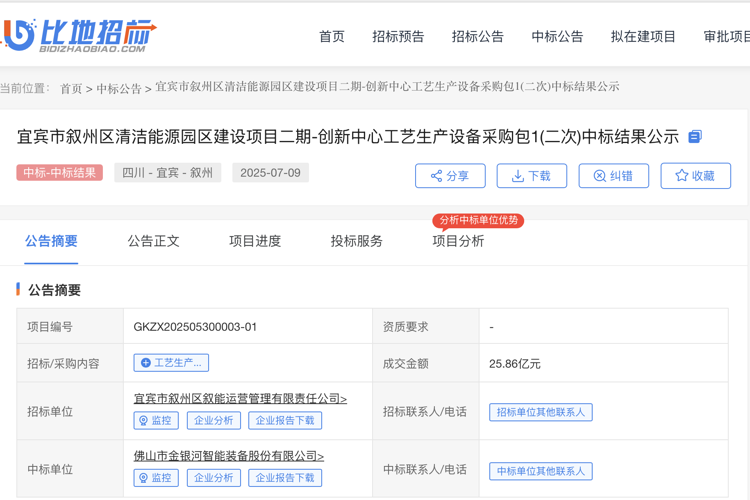The image size is (750, 500).
Task: Open 拟在建项目 navigation item
Action: pos(643,36)
